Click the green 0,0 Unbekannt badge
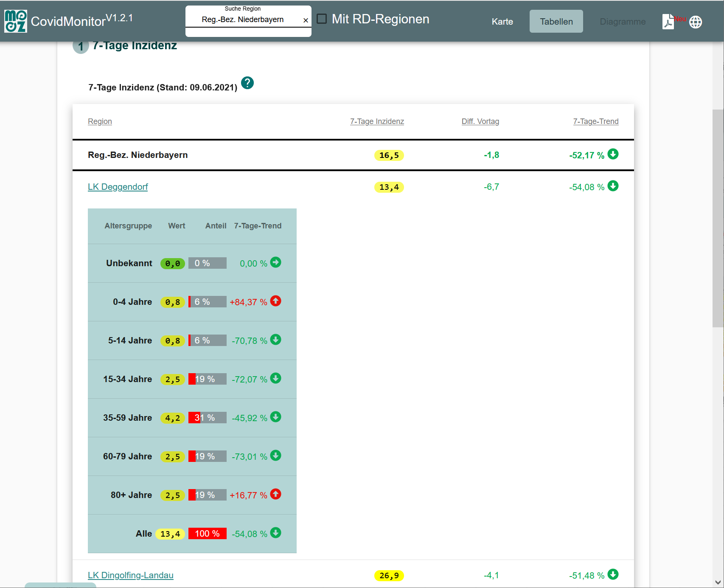The width and height of the screenshot is (724, 588). click(x=173, y=264)
